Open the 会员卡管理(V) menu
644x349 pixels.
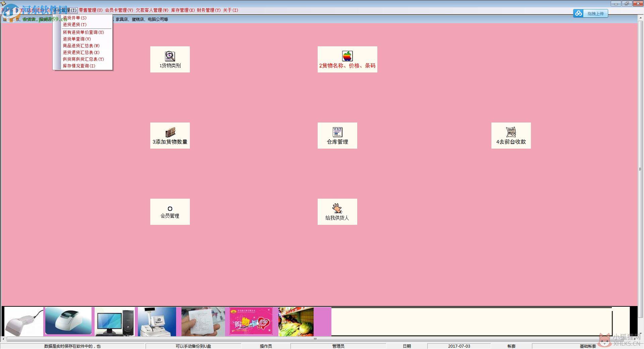point(119,10)
